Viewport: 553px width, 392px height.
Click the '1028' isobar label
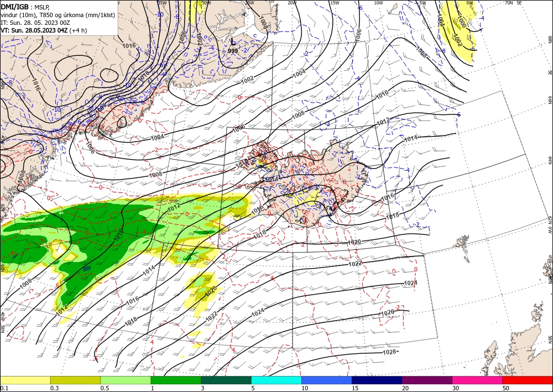click(390, 352)
